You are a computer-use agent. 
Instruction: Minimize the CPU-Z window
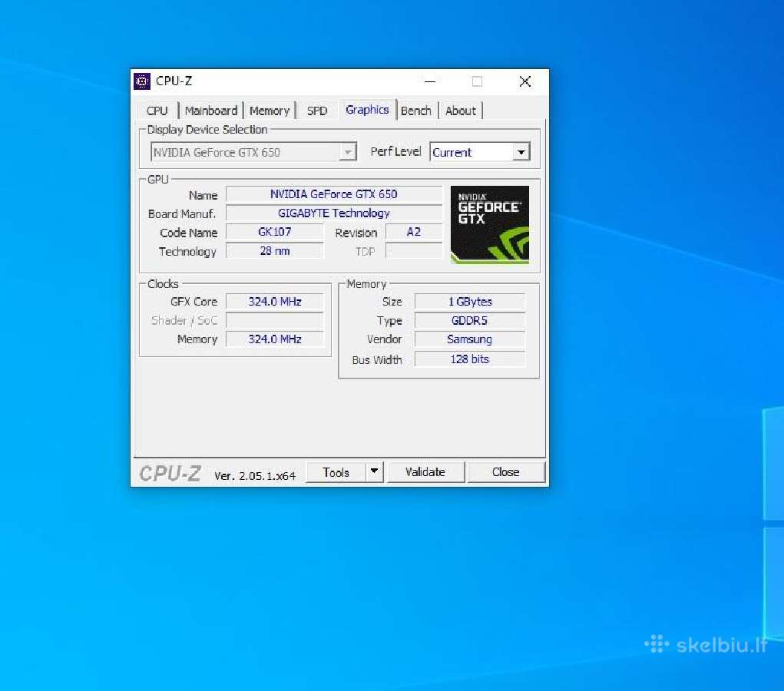[x=430, y=81]
